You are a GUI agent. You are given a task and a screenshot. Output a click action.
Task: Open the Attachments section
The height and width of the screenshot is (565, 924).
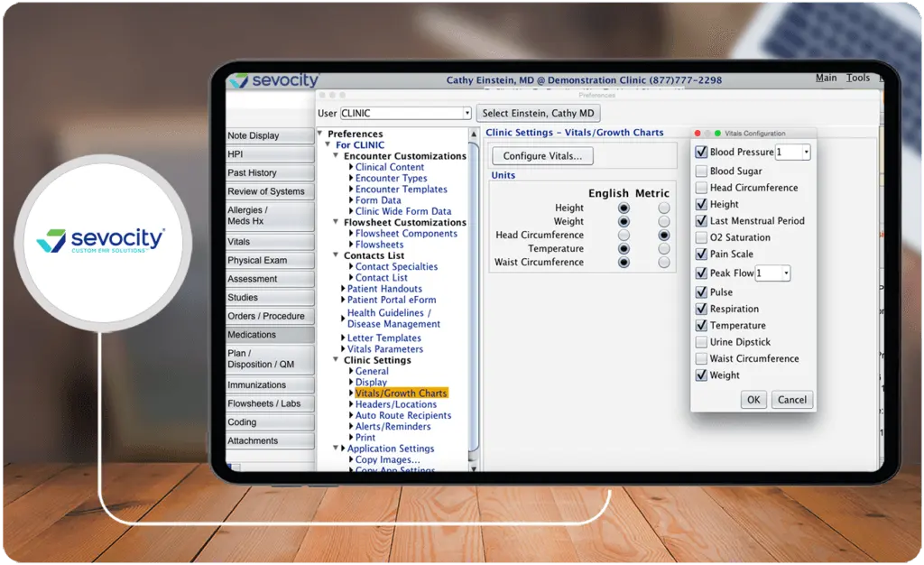pos(270,440)
